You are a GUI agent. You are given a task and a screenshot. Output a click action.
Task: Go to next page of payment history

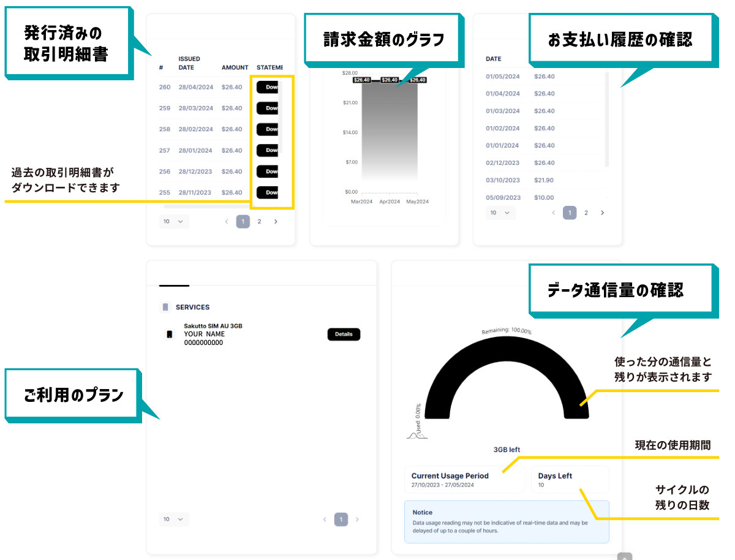tap(603, 213)
